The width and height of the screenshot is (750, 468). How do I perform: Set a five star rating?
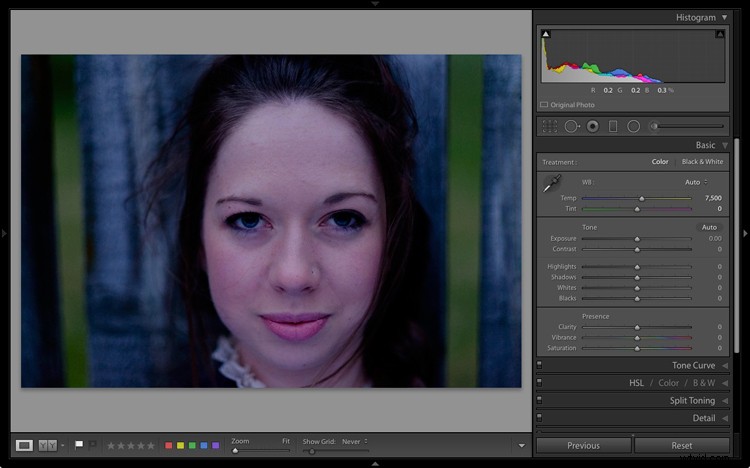(151, 446)
